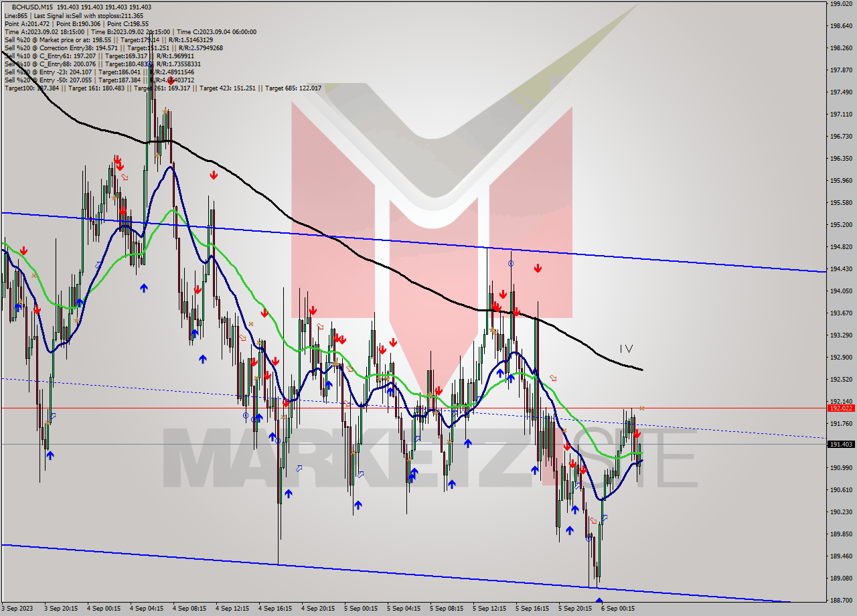The image size is (857, 616).
Task: Select the 'I V' wave label on chart
Action: pyautogui.click(x=625, y=348)
